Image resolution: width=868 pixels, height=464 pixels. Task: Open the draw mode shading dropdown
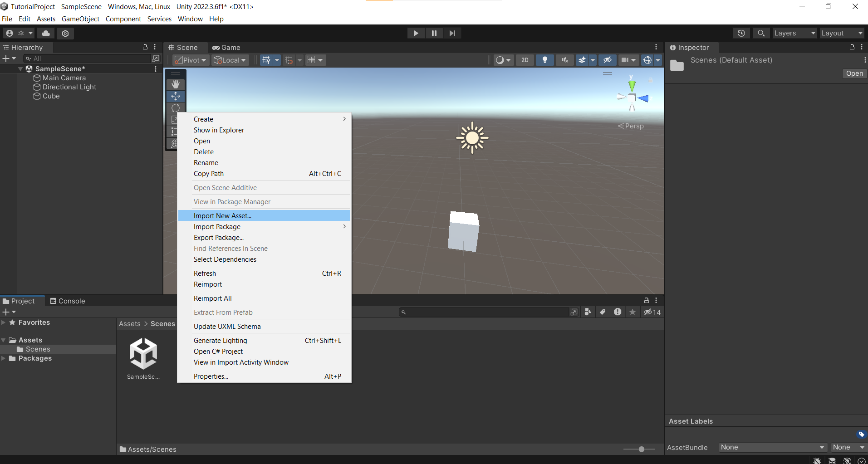click(x=503, y=60)
